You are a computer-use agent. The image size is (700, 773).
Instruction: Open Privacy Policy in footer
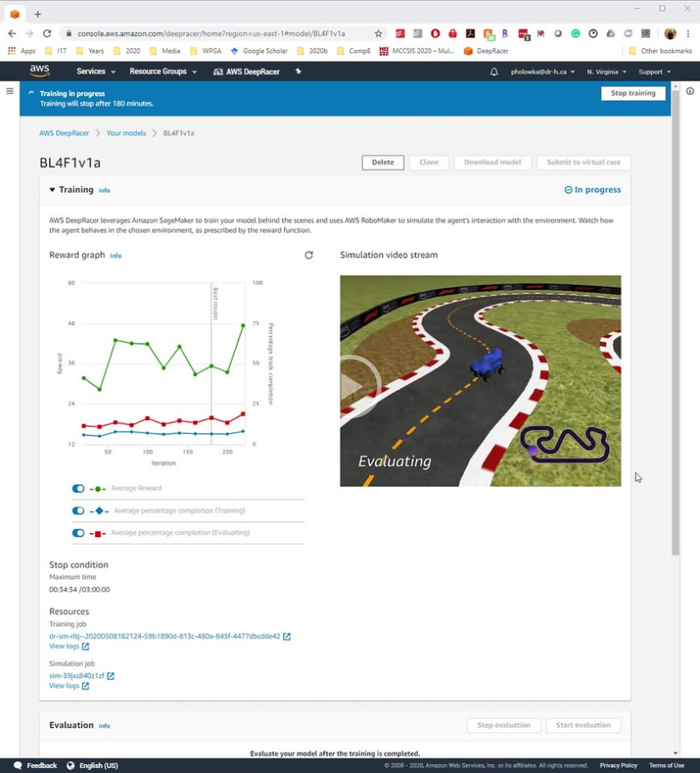tap(618, 766)
